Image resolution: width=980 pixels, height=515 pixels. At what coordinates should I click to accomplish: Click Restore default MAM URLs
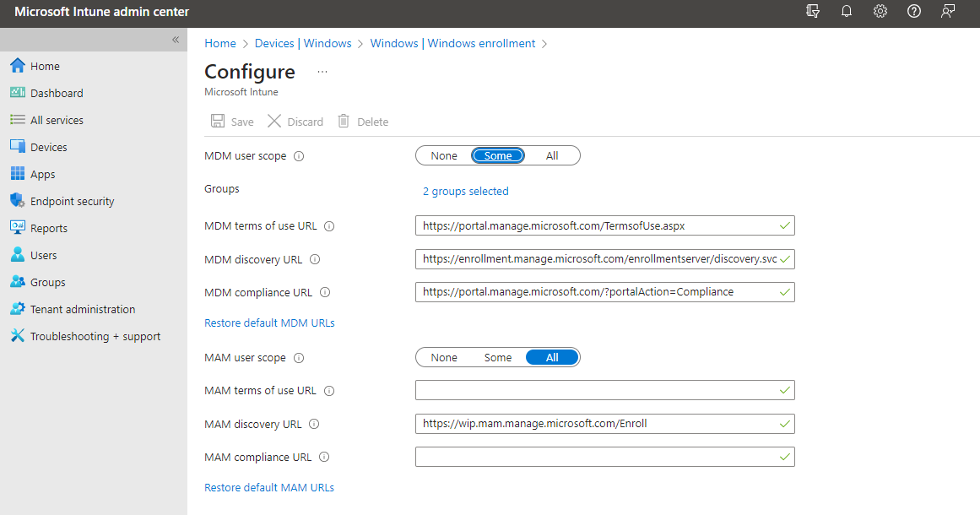coord(269,487)
